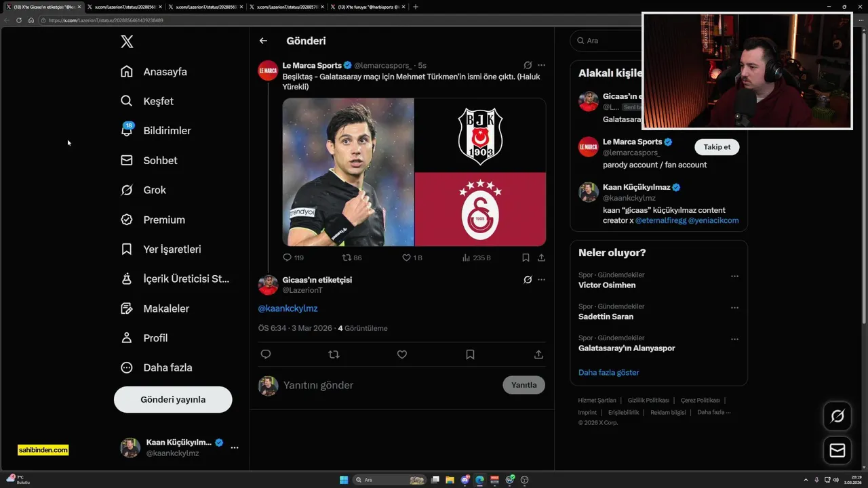Open account switcher three-dot menu
This screenshot has height=488, width=868.
tap(235, 447)
